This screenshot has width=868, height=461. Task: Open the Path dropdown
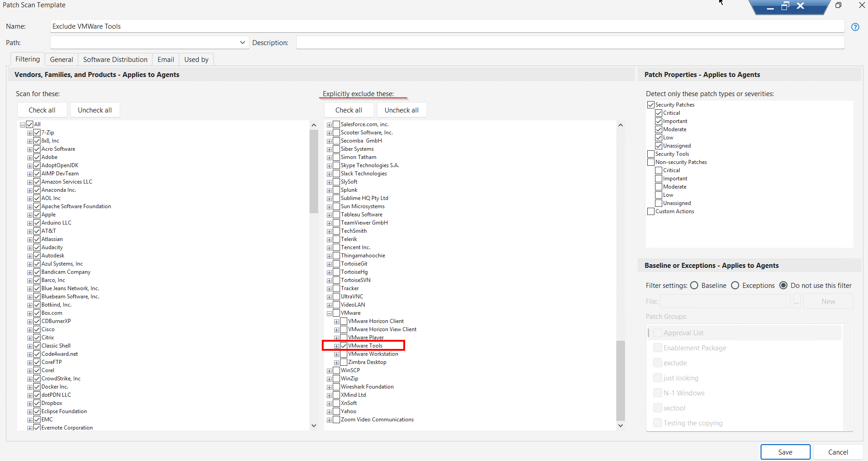tap(242, 43)
